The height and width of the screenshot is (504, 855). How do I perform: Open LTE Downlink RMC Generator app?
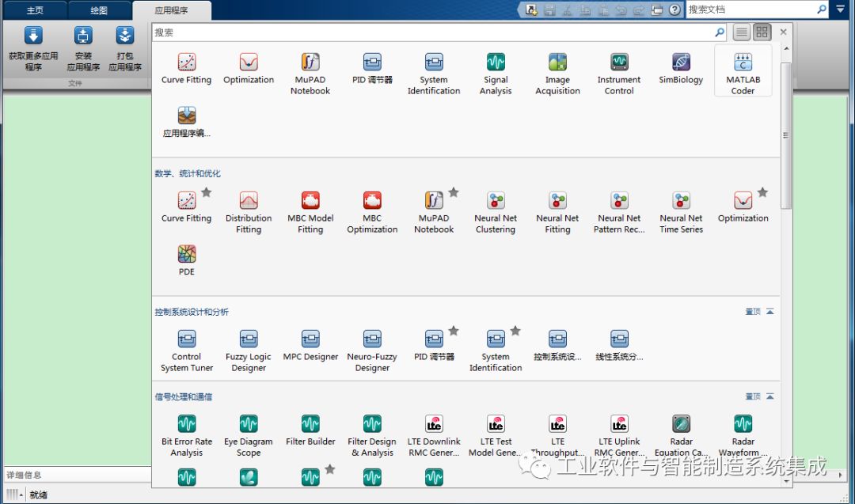pos(434,436)
